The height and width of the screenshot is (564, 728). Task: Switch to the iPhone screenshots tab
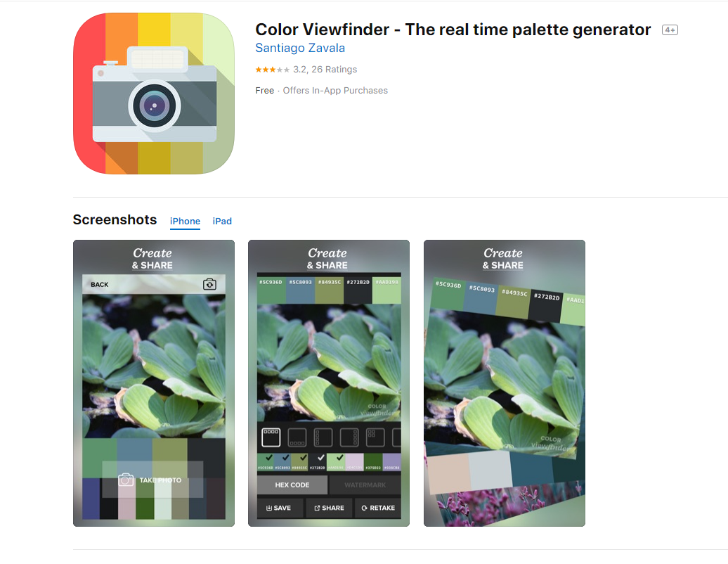click(185, 221)
